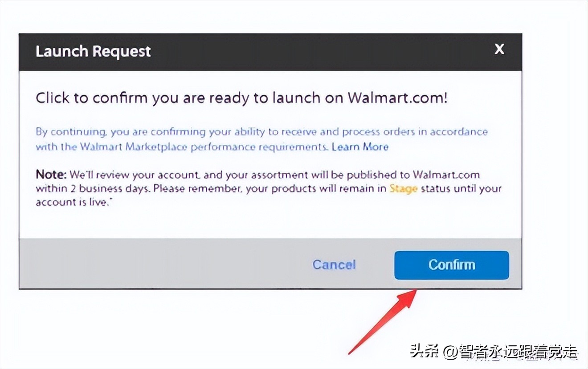Click the yellow Stage status link
The height and width of the screenshot is (369, 588).
pyautogui.click(x=404, y=188)
